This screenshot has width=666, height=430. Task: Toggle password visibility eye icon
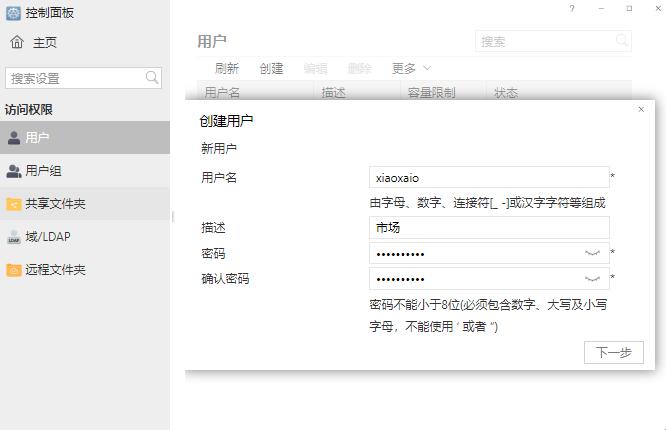592,254
